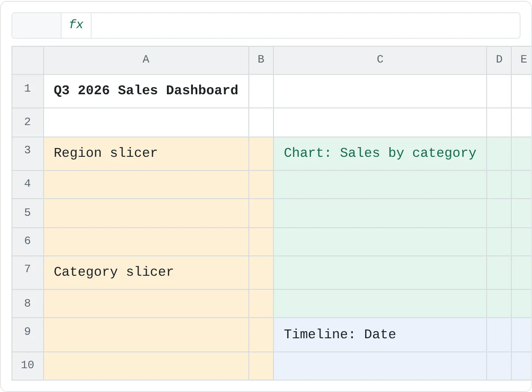532x392 pixels.
Task: Select column D header
Action: 499,60
